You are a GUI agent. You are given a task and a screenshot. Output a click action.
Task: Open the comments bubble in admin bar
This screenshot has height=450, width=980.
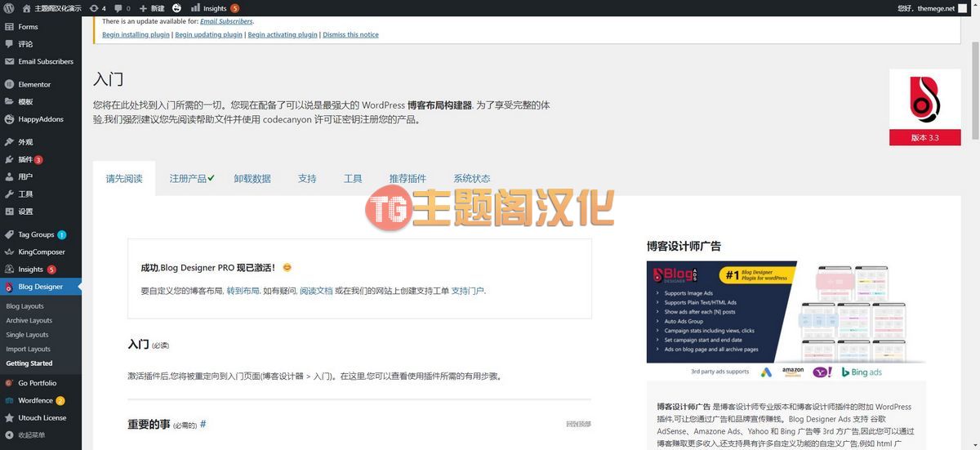pyautogui.click(x=118, y=8)
